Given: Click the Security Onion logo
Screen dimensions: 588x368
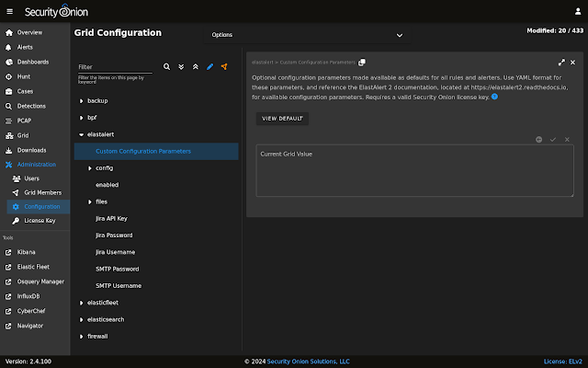Looking at the screenshot, I should 56,11.
